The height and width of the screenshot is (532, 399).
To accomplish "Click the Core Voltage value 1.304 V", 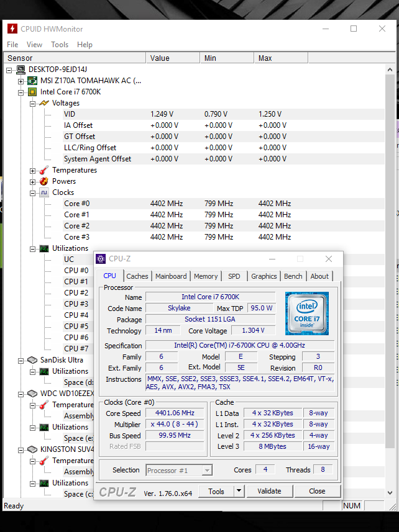I will [x=254, y=330].
